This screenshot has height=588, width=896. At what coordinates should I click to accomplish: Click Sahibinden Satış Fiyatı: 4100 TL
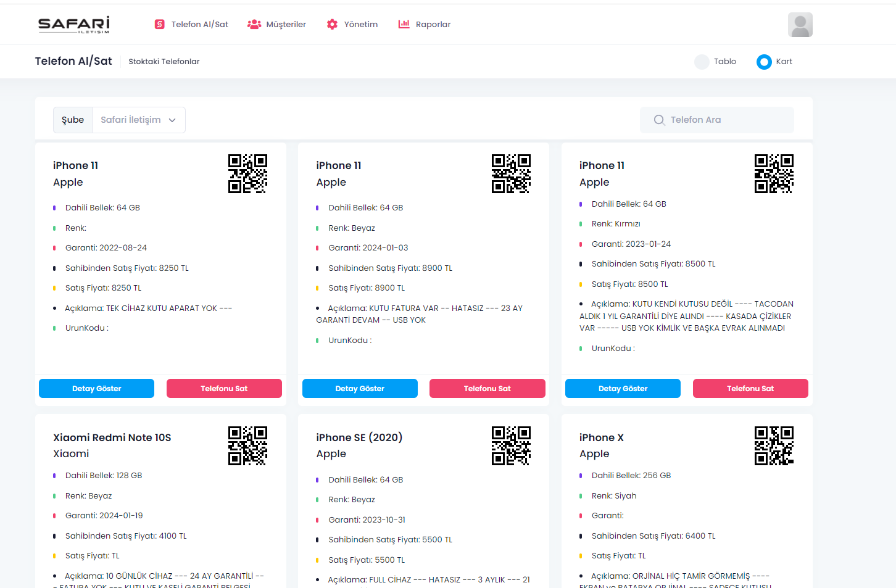point(126,536)
